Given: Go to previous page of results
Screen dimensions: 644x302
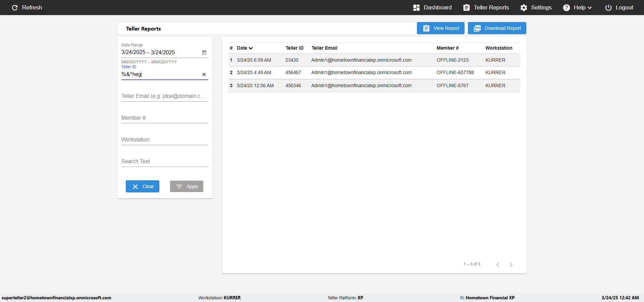Looking at the screenshot, I should point(498,265).
